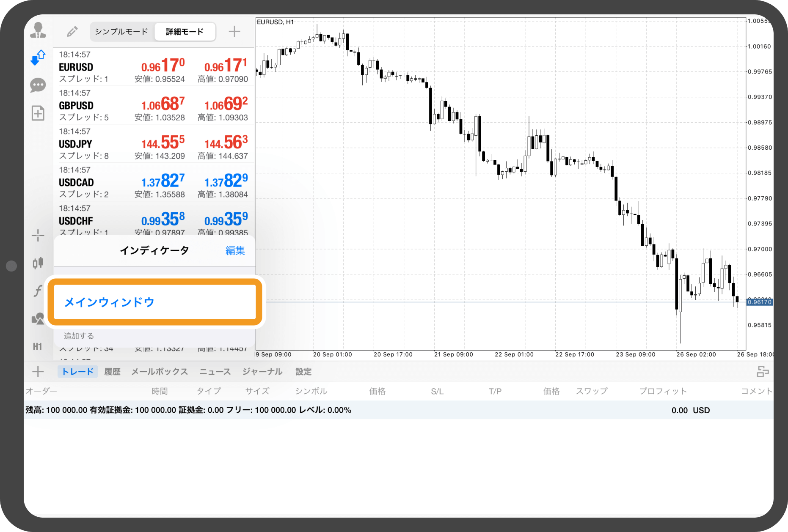Click USDJPY ask price 144.563
This screenshot has width=788, height=532.
pyautogui.click(x=226, y=143)
